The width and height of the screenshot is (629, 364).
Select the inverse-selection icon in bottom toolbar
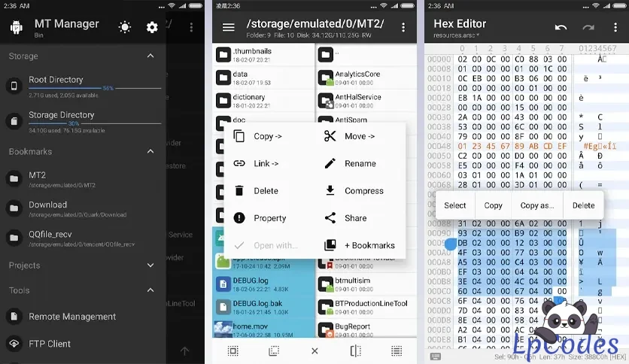(x=274, y=351)
